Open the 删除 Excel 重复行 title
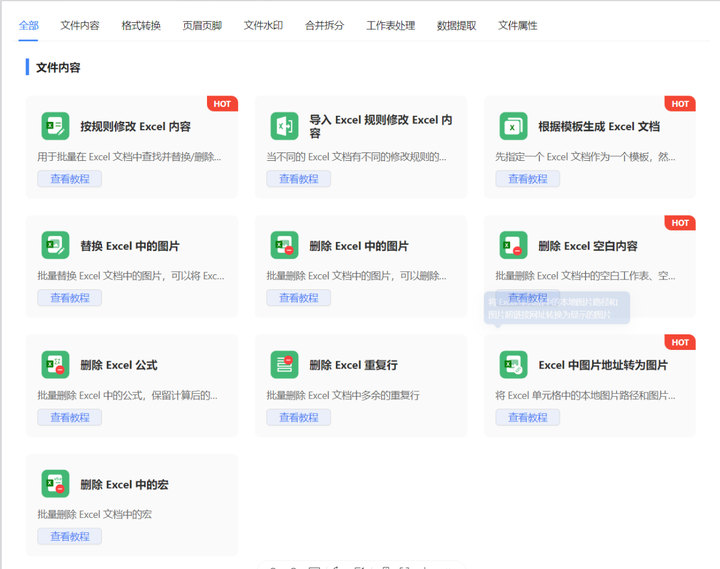Image resolution: width=720 pixels, height=569 pixels. tap(354, 365)
